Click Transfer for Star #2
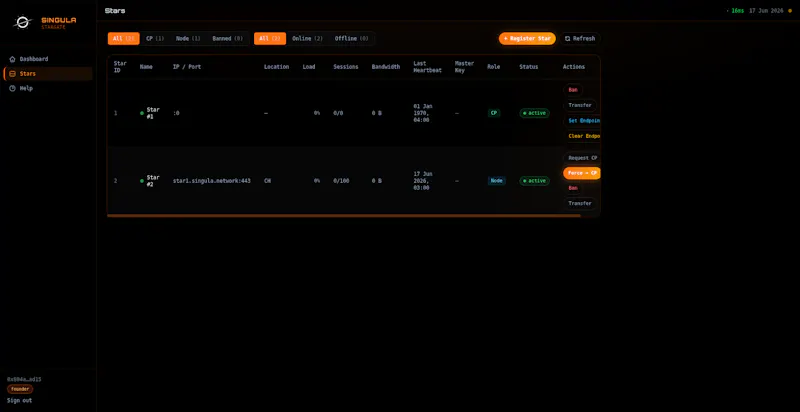Viewport: 800px width, 412px height. tap(580, 203)
